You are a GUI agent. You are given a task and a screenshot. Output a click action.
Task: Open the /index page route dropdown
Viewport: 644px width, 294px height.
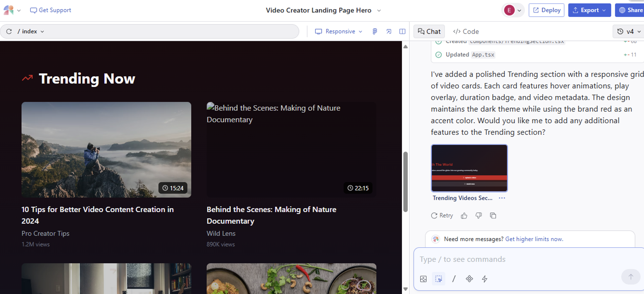coord(31,31)
